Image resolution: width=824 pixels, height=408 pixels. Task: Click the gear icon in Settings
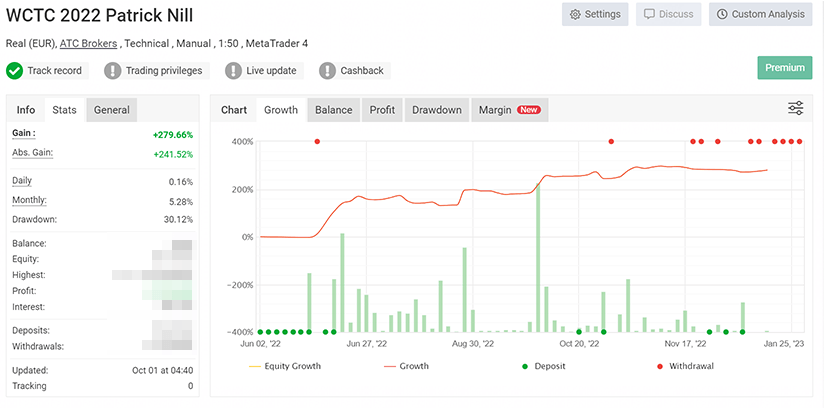click(575, 15)
